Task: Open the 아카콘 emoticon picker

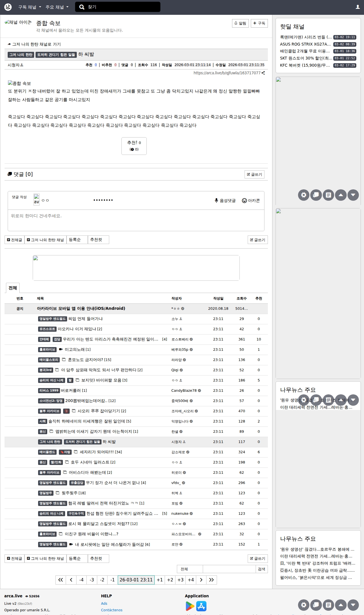Action: pos(251,200)
